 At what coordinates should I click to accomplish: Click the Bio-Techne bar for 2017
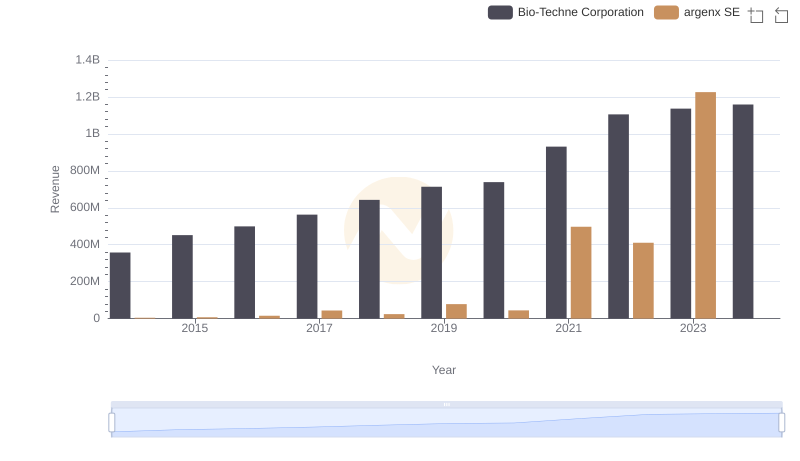tap(307, 266)
